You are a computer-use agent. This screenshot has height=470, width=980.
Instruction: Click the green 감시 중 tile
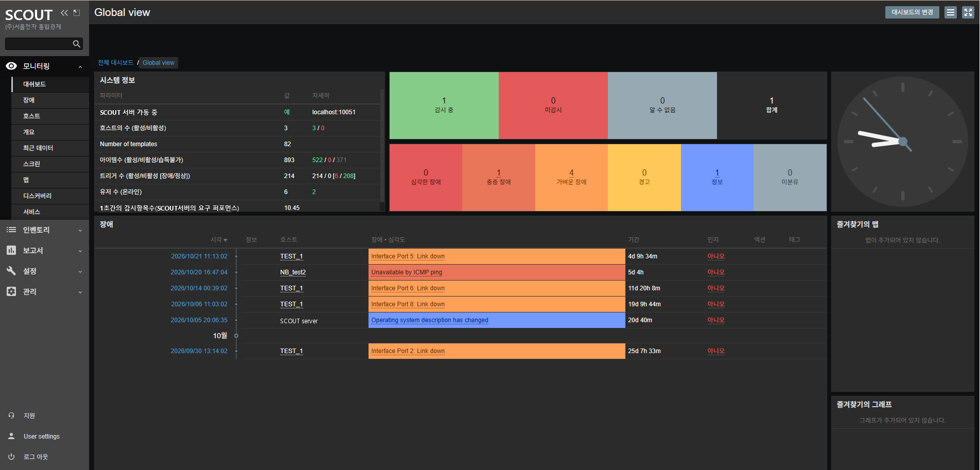click(x=444, y=106)
